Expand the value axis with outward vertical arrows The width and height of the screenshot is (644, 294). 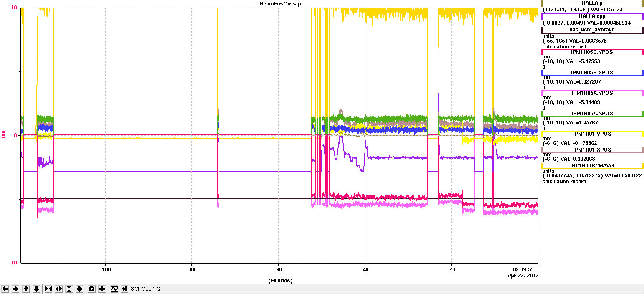80,289
